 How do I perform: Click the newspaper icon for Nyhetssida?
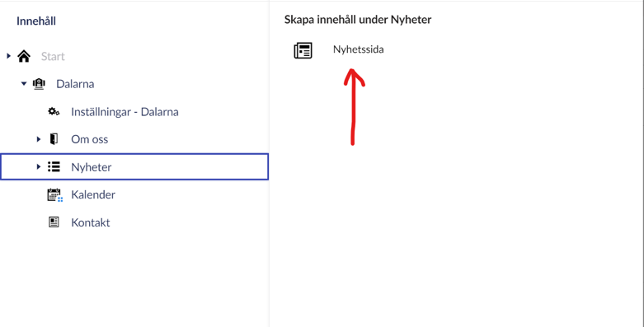pyautogui.click(x=303, y=50)
